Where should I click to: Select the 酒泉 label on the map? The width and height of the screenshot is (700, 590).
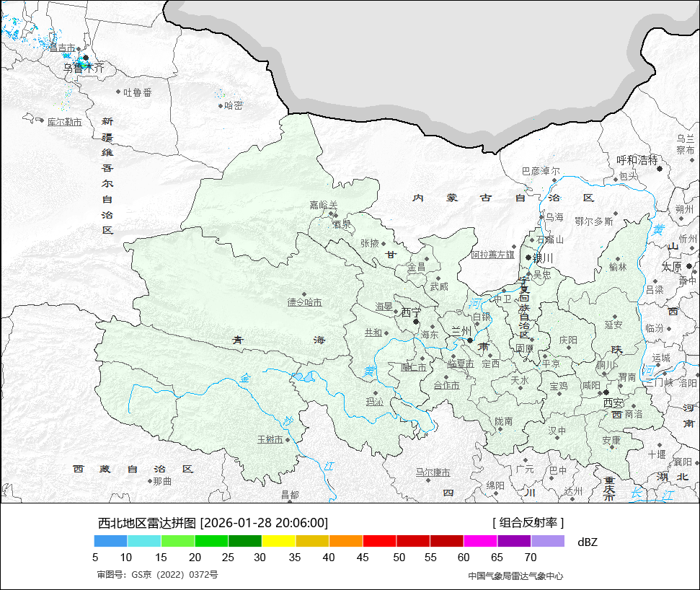pyautogui.click(x=342, y=224)
